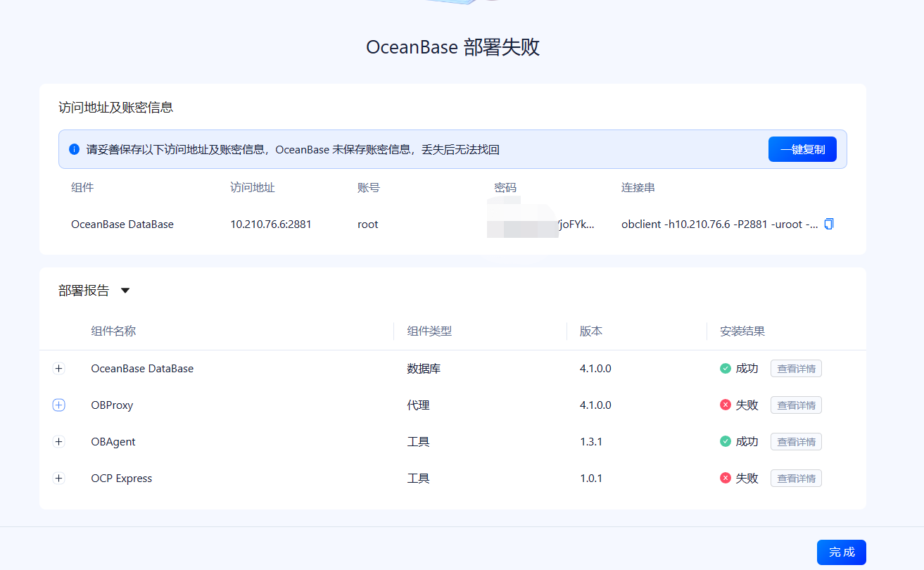Open 查看详情 for OBProxy
The width and height of the screenshot is (924, 570).
click(x=796, y=405)
